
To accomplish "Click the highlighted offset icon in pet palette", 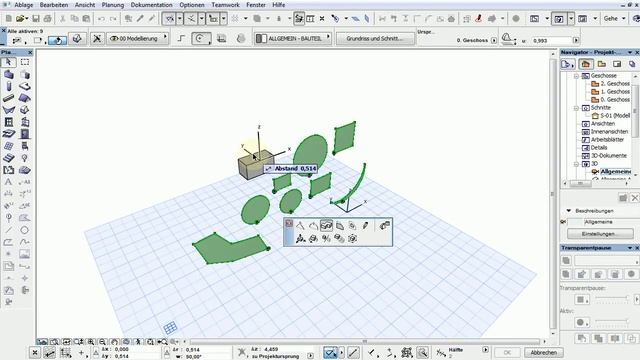I will click(326, 225).
